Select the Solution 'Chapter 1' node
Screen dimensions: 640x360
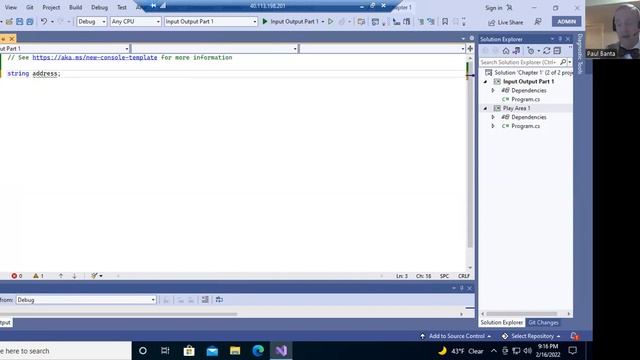pos(529,73)
